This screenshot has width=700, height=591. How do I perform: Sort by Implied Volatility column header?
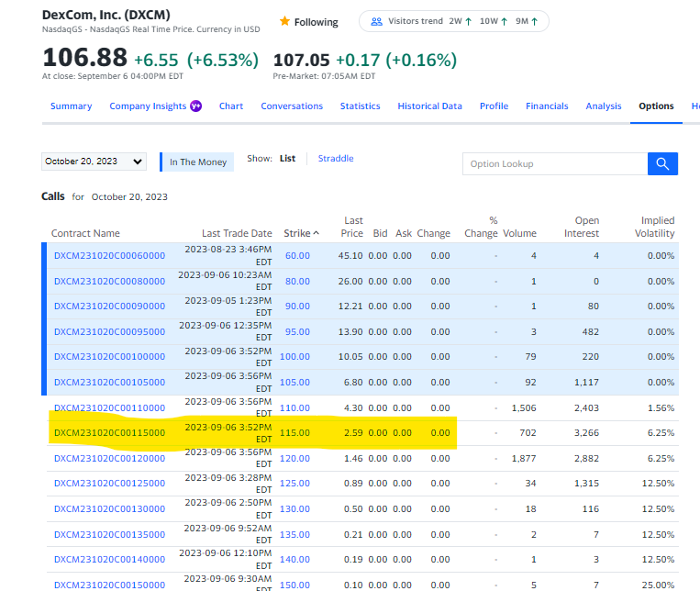tap(654, 227)
